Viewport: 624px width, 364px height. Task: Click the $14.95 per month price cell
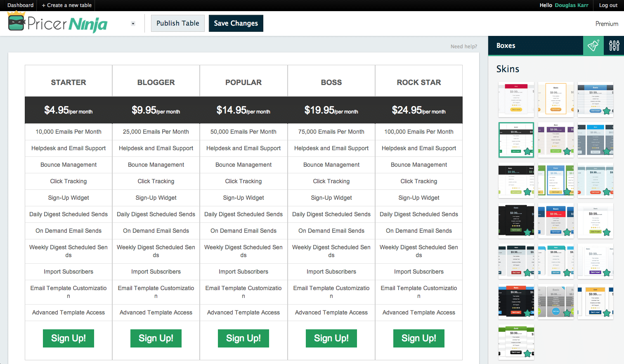point(243,110)
